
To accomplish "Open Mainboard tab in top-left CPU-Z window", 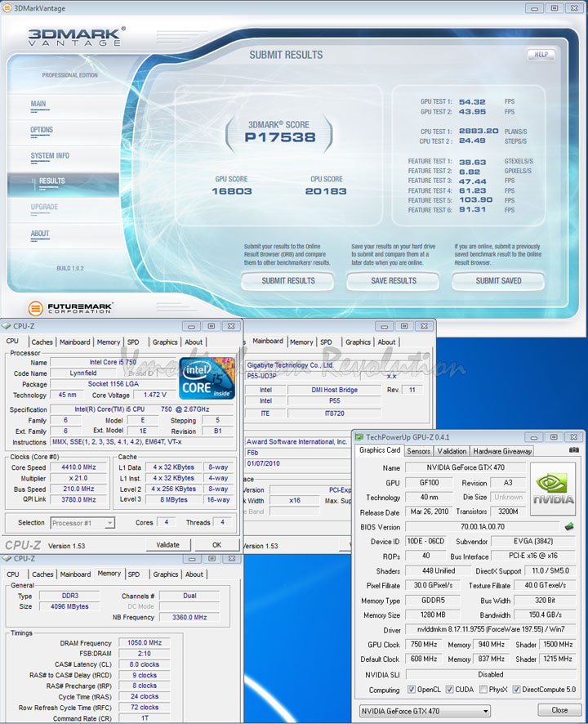I will (75, 342).
